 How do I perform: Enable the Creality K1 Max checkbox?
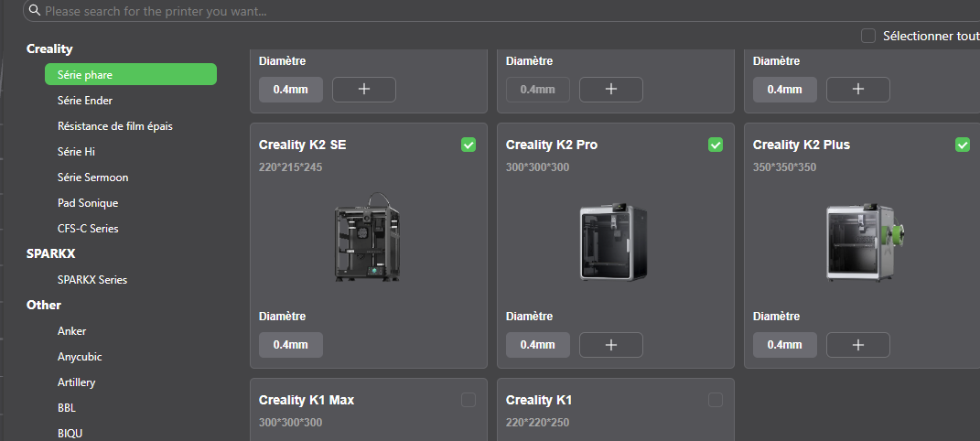(468, 400)
